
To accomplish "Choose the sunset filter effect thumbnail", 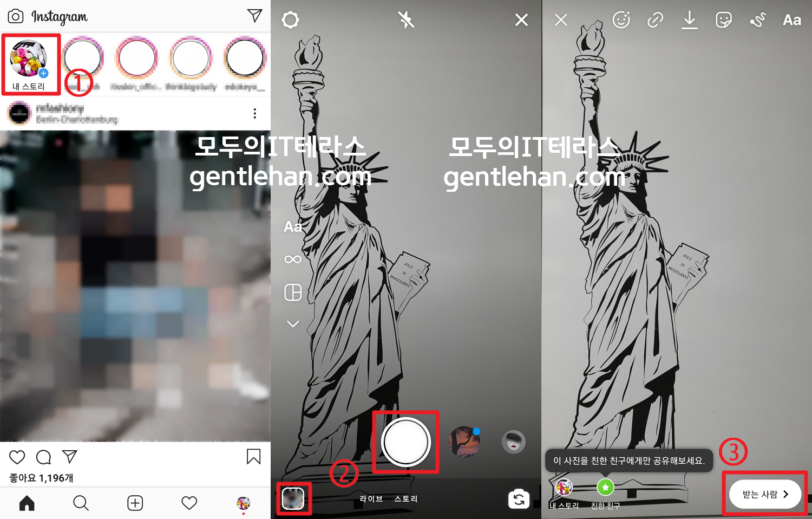I will pos(464,442).
